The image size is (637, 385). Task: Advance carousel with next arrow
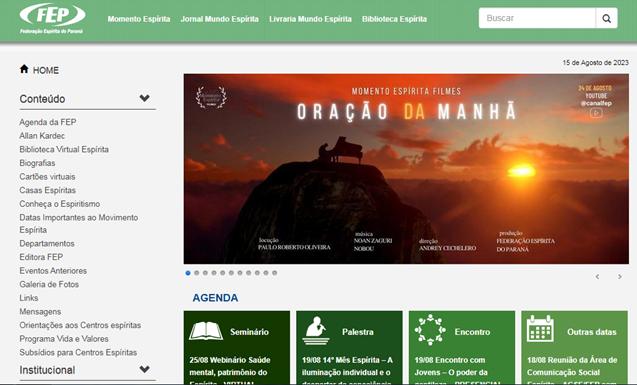pyautogui.click(x=620, y=277)
